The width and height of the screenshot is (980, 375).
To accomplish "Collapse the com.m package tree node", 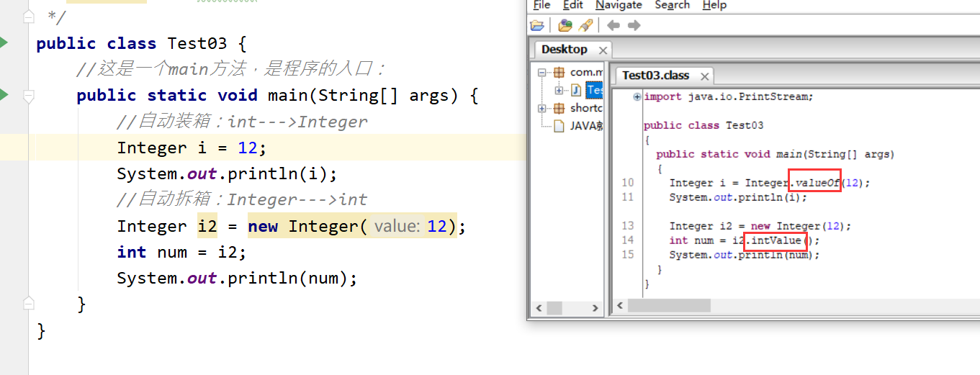I will tap(542, 72).
